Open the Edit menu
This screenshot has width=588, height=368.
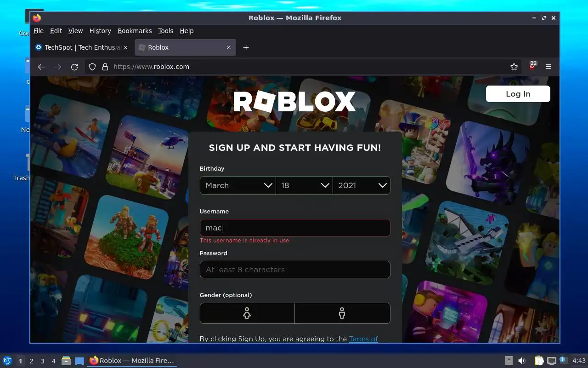tap(56, 31)
